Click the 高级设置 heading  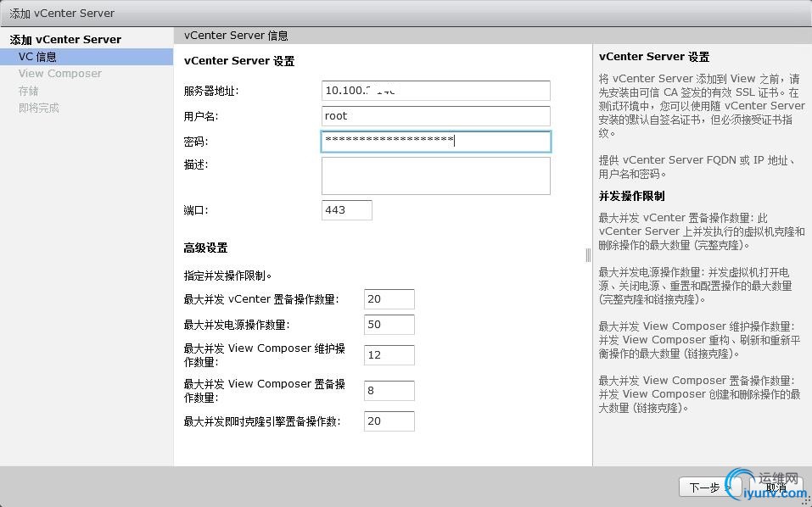205,248
